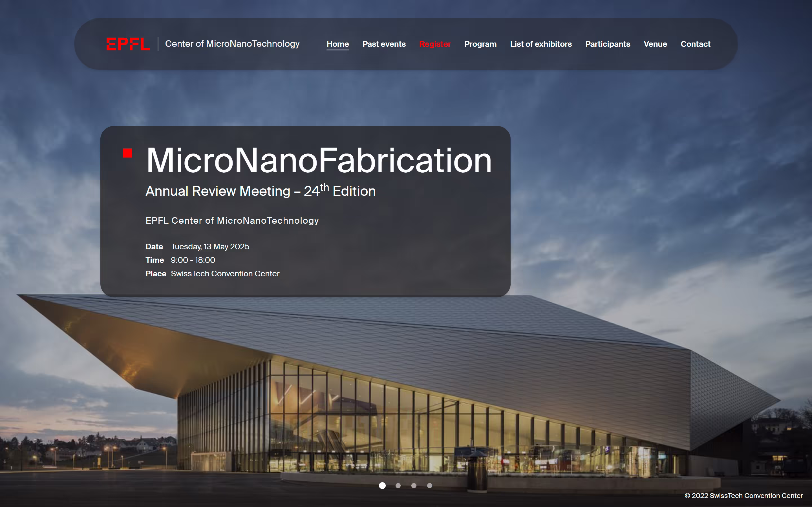Image resolution: width=812 pixels, height=507 pixels.
Task: Navigate to the Venue section
Action: pyautogui.click(x=655, y=44)
